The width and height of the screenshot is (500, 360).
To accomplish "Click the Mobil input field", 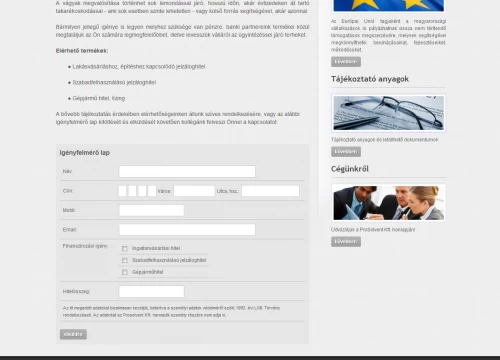I will tap(151, 210).
